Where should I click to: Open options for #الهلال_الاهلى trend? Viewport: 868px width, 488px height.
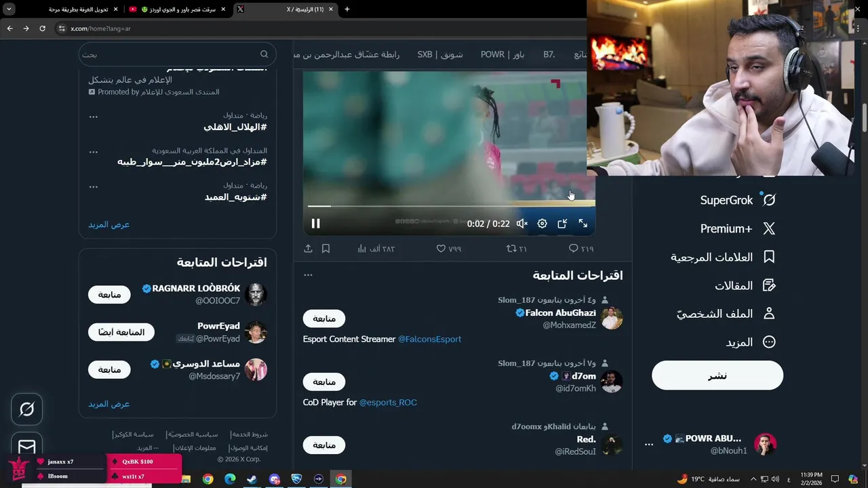(x=94, y=117)
